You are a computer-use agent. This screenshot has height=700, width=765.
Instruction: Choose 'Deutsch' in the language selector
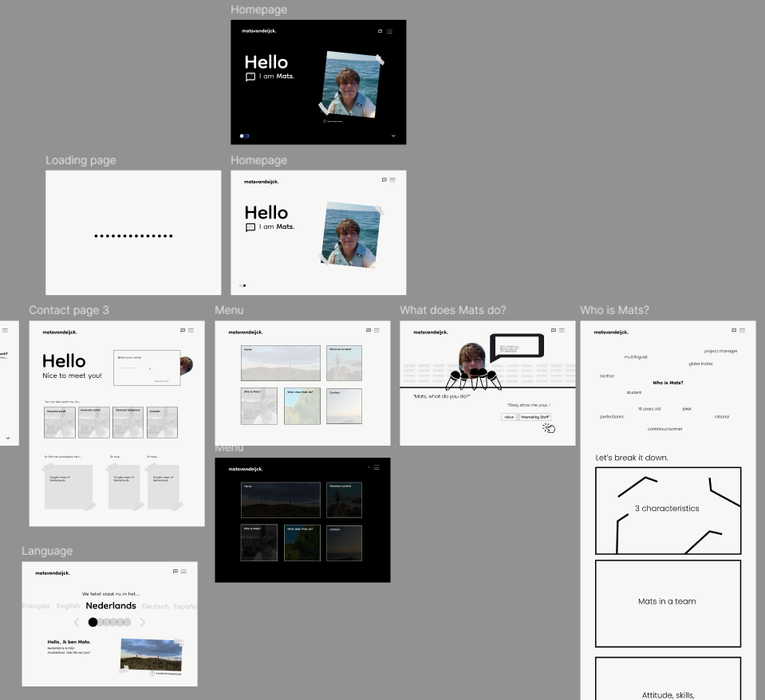tap(155, 607)
